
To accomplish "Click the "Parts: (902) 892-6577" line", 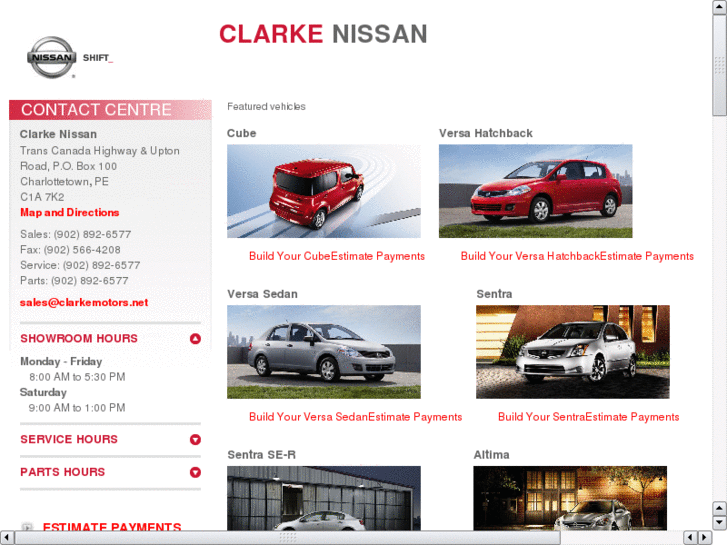I will 74,281.
